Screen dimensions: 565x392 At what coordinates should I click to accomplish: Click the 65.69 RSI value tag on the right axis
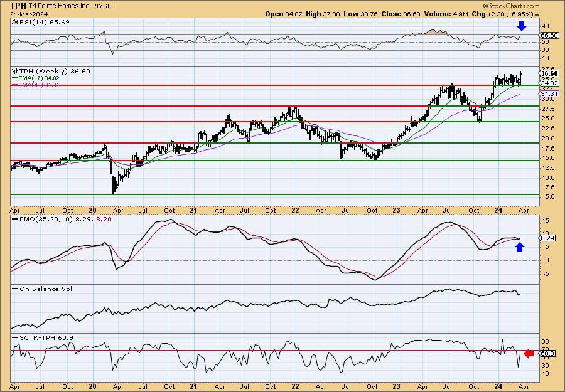tap(550, 35)
